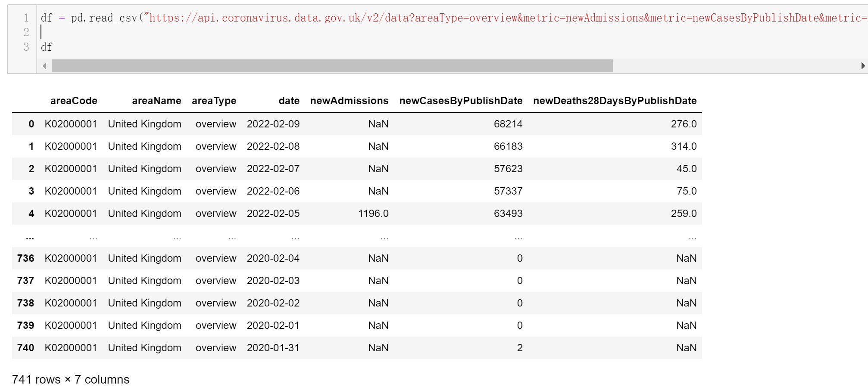This screenshot has width=868, height=390.
Task: Select the df statement on line 3
Action: [47, 47]
